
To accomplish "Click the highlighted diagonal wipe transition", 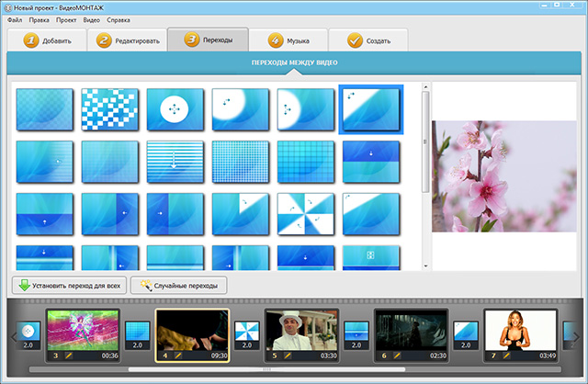I will [x=370, y=110].
